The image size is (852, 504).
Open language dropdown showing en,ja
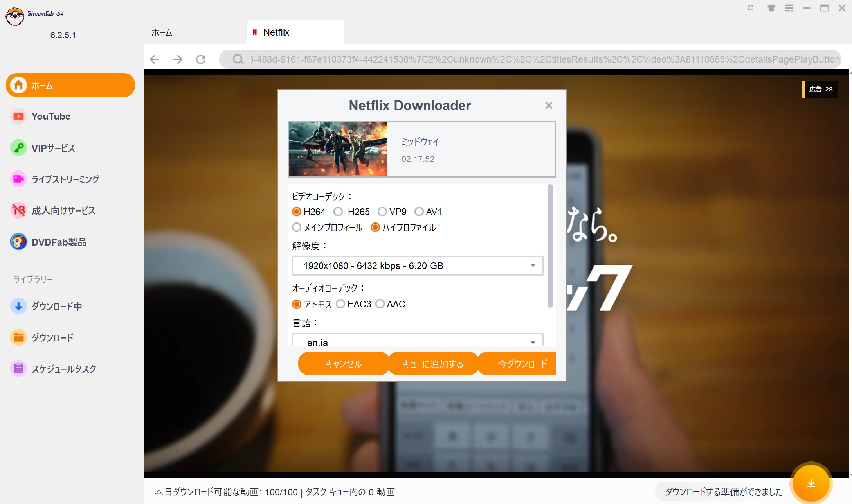tap(418, 339)
